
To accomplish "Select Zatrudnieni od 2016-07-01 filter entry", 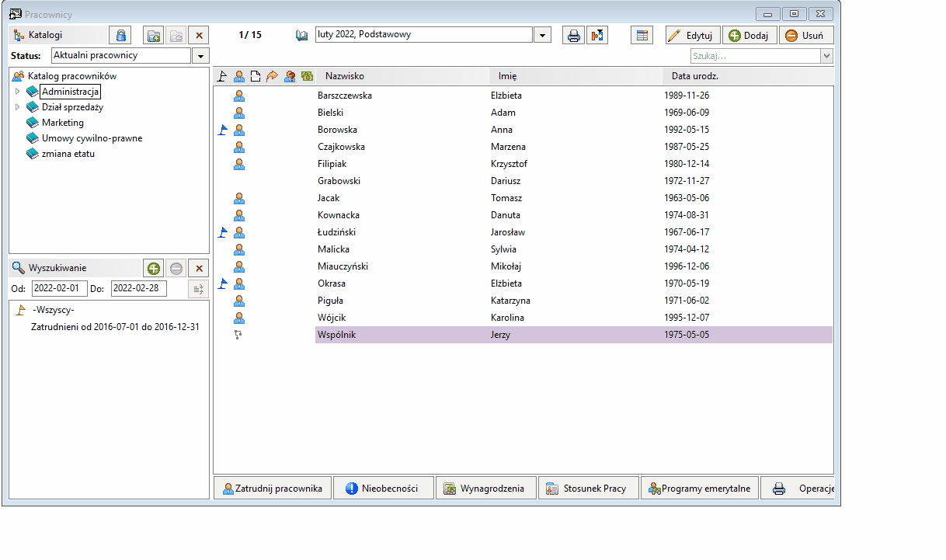I will [x=115, y=327].
